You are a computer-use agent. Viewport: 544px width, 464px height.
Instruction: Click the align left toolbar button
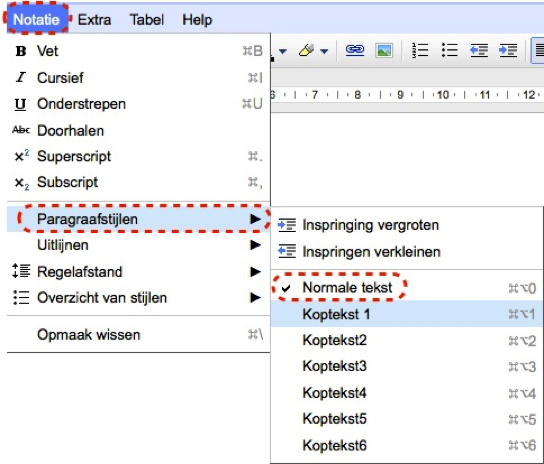(538, 51)
